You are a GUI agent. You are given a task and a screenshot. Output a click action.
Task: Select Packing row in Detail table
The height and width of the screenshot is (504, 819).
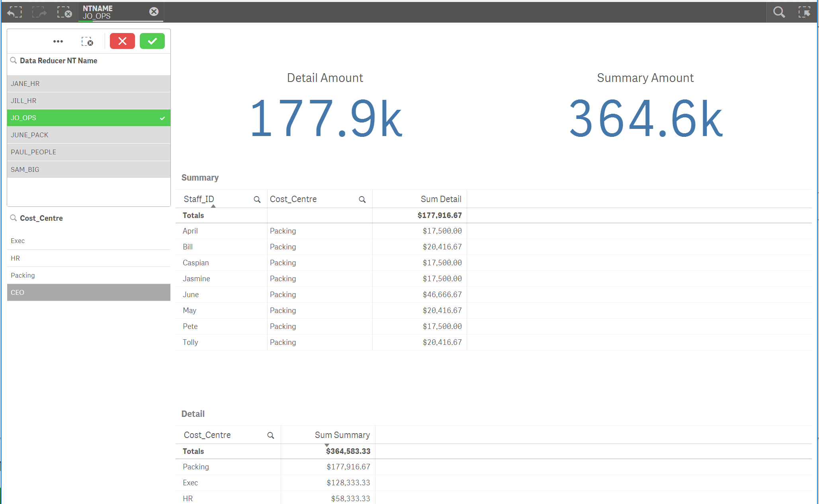tap(195, 467)
